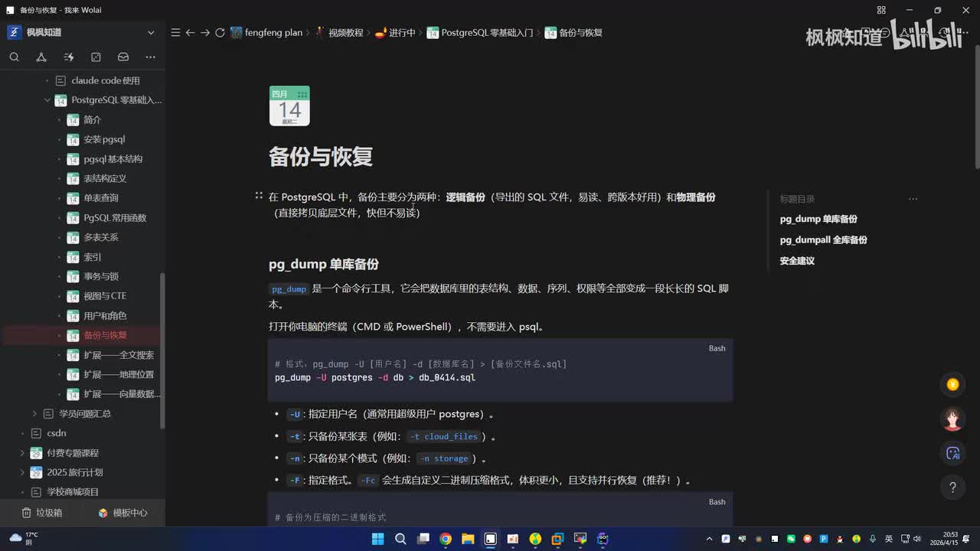Click 进行中 breadcrumb
Viewport: 980px width, 551px height.
click(x=395, y=33)
